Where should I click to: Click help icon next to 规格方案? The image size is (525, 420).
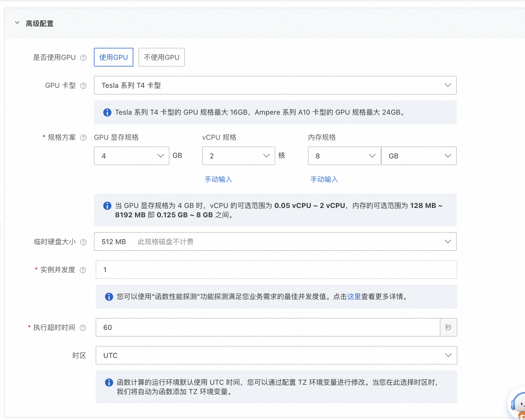coord(83,138)
